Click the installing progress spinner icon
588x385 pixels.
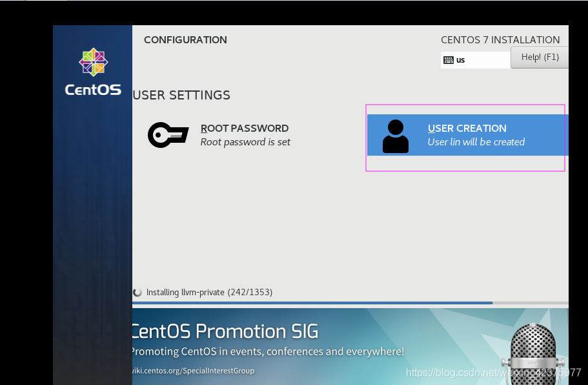click(x=137, y=293)
